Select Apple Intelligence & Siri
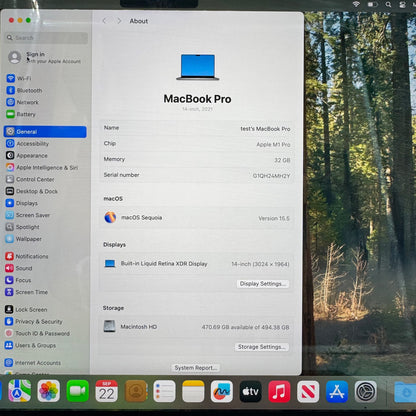This screenshot has height=416, width=416. tap(42, 167)
